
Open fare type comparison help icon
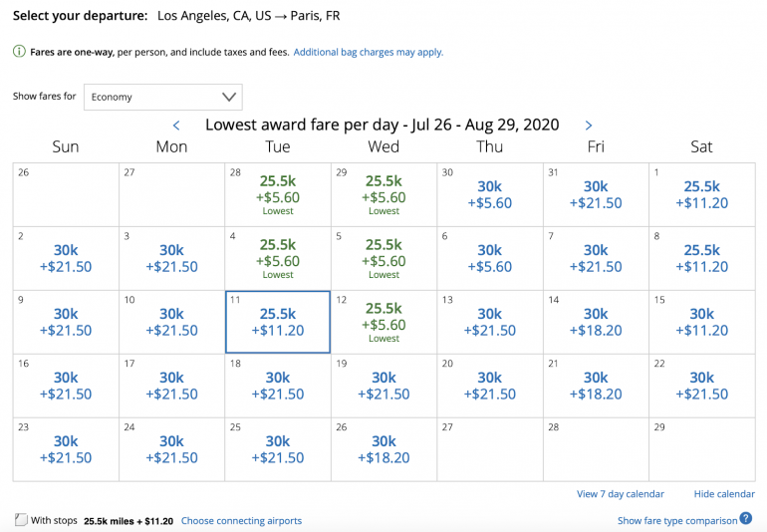click(746, 519)
